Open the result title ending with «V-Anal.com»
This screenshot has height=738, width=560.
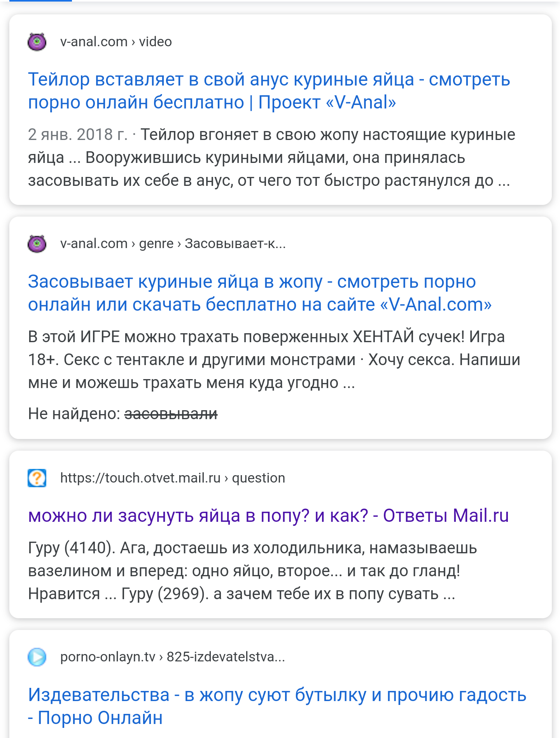point(260,293)
